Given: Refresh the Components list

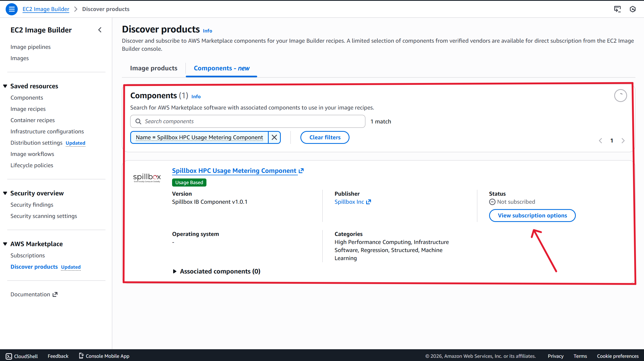Looking at the screenshot, I should click(620, 96).
